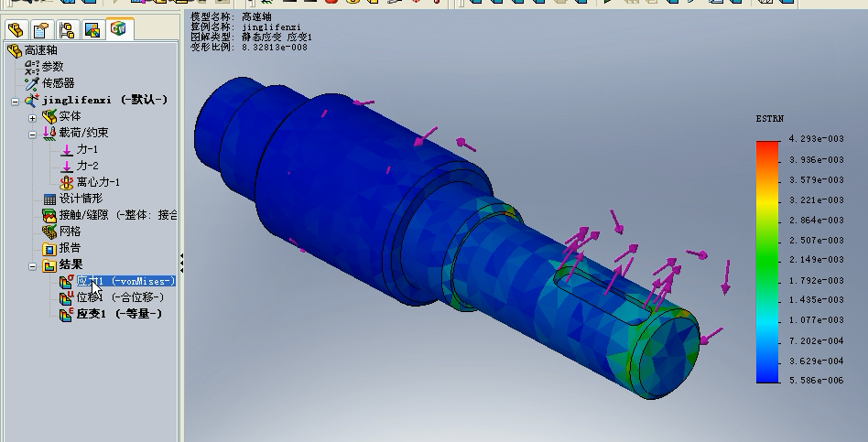868x442 pixels.
Task: Click legend value 1.077e-003
Action: click(x=816, y=319)
